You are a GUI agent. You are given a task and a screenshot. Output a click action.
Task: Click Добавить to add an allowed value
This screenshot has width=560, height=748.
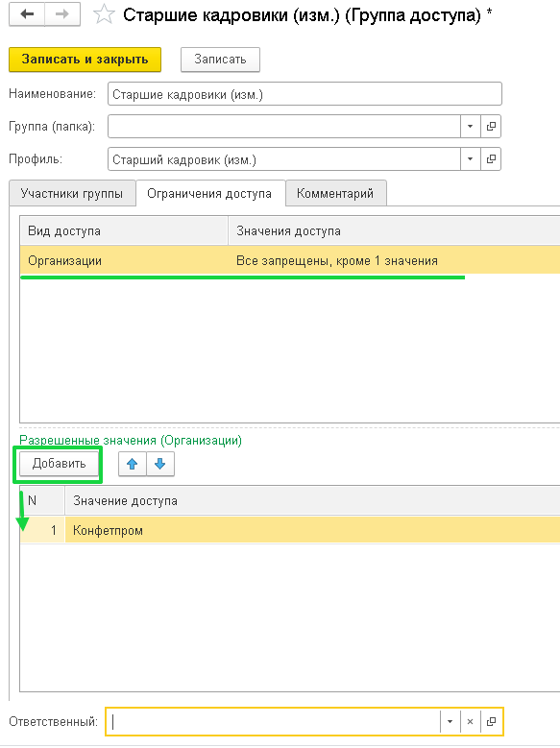pos(59,464)
